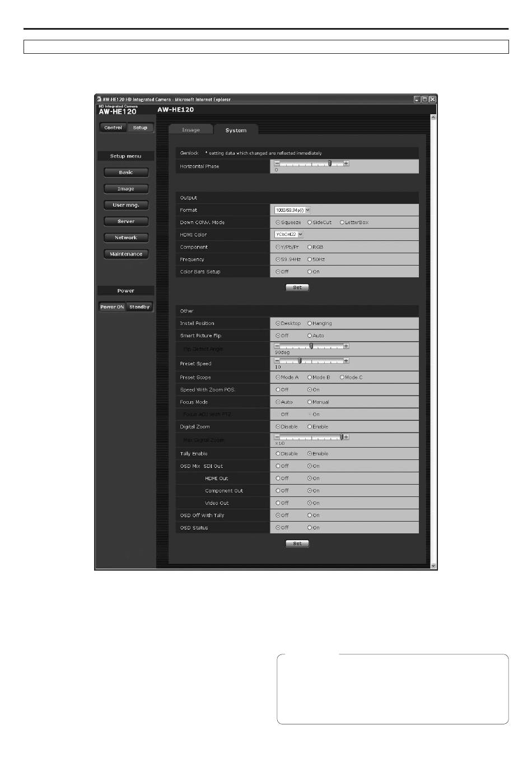Choose RGB for Component output
Screen dimensions: 532x767
pos(310,247)
